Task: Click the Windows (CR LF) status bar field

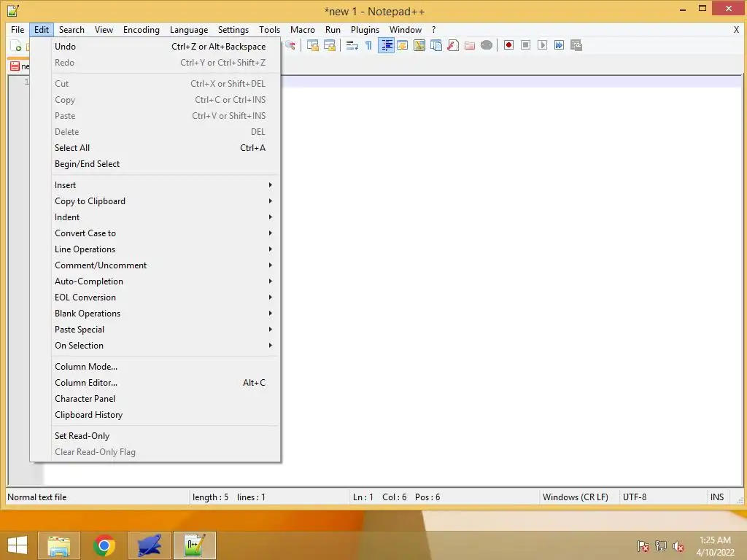Action: (x=578, y=497)
